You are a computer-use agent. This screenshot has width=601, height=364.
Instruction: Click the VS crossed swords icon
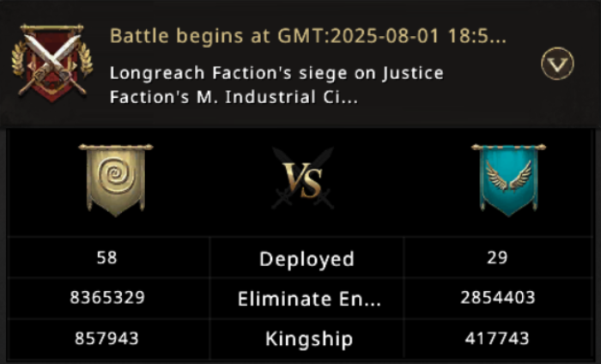click(x=304, y=179)
